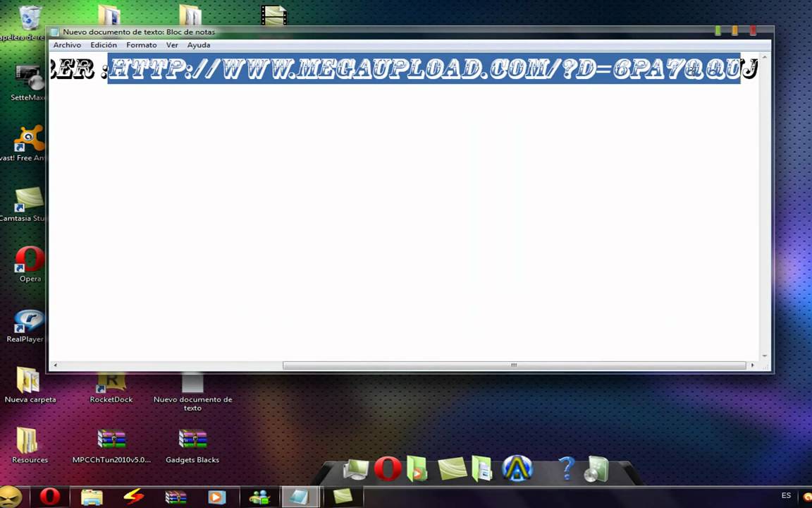Image resolution: width=812 pixels, height=508 pixels.
Task: Click the lightning bolt taskbar icon
Action: tap(134, 497)
